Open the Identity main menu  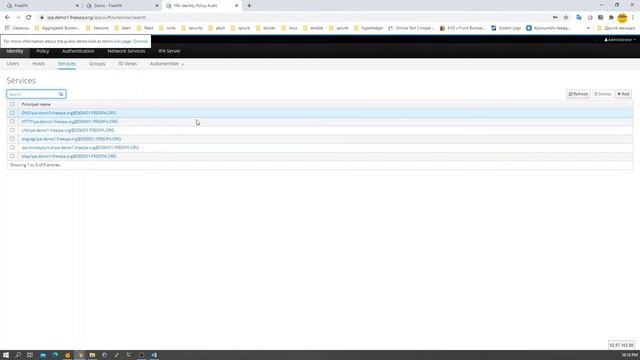click(15, 51)
